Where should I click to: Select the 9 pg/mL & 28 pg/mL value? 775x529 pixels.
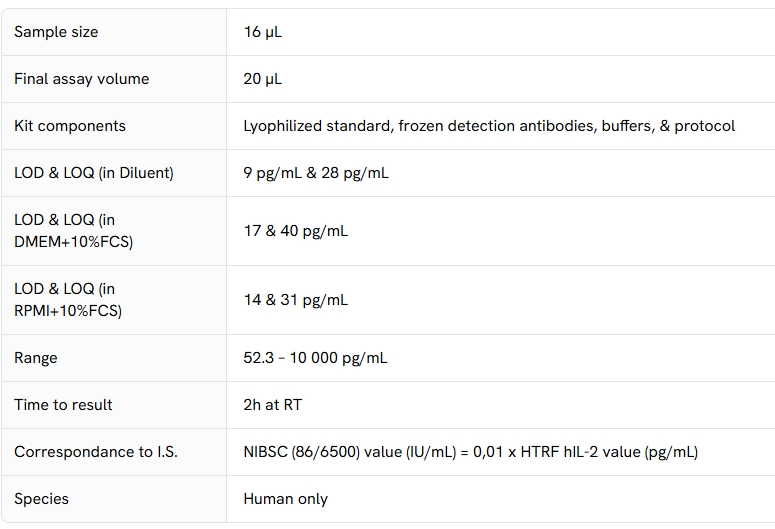(316, 173)
